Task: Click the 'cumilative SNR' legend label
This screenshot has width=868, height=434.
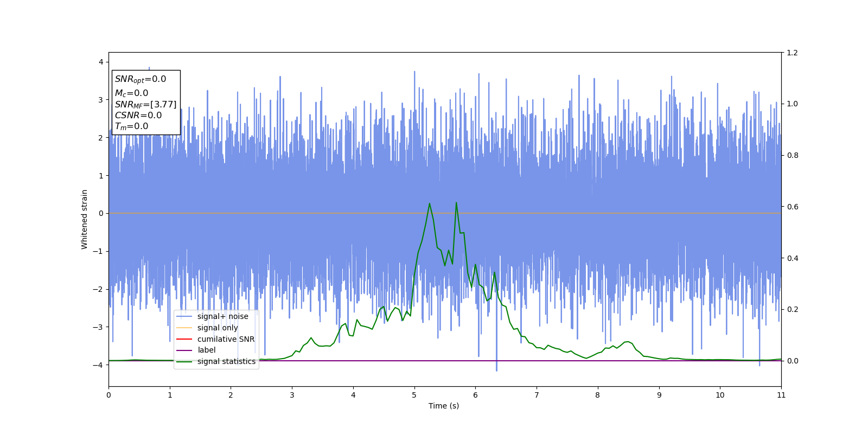Action: [x=226, y=339]
